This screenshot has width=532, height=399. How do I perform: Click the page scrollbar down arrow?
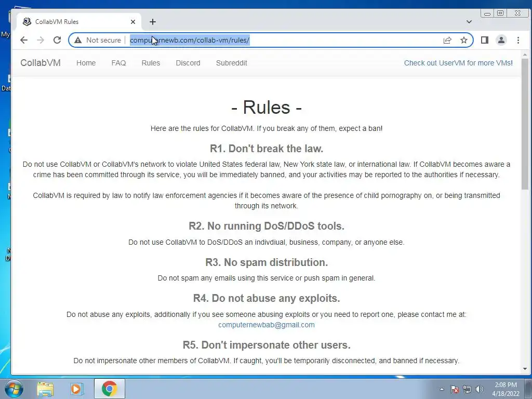[525, 369]
